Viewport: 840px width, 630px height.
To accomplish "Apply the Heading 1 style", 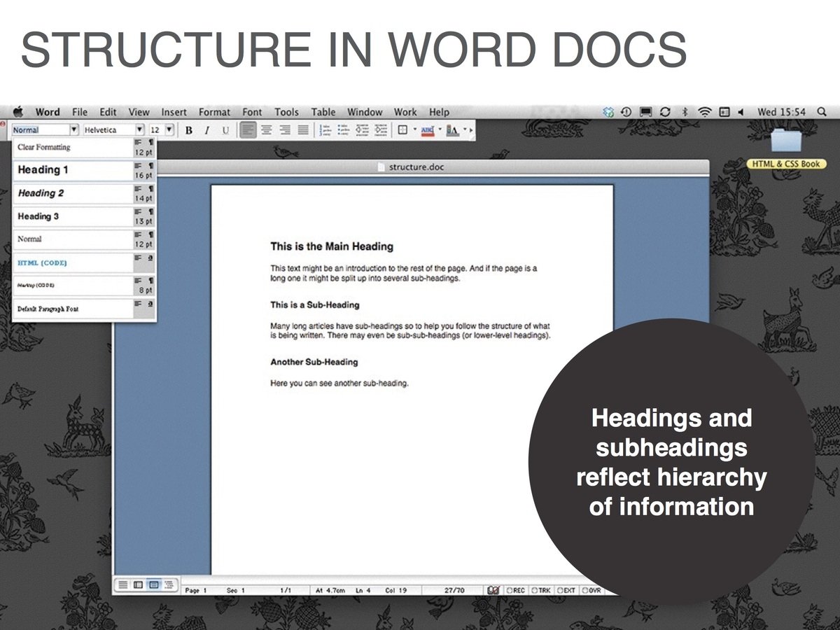I will click(84, 170).
